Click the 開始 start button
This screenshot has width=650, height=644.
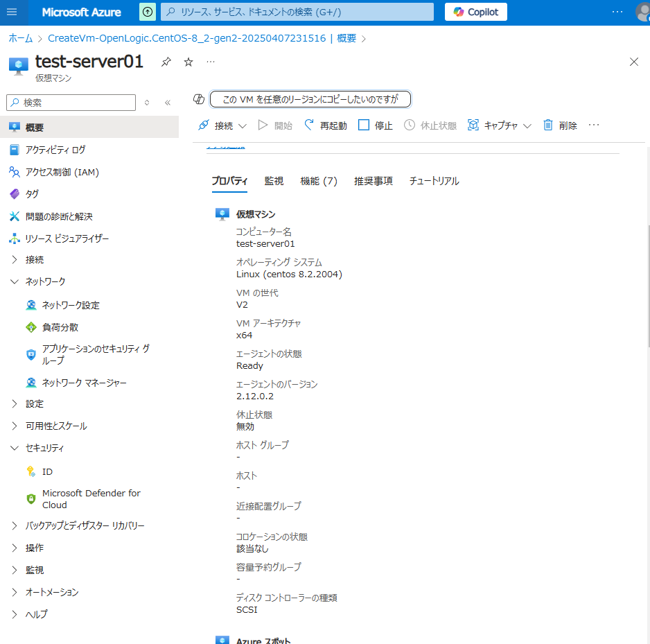(x=275, y=125)
